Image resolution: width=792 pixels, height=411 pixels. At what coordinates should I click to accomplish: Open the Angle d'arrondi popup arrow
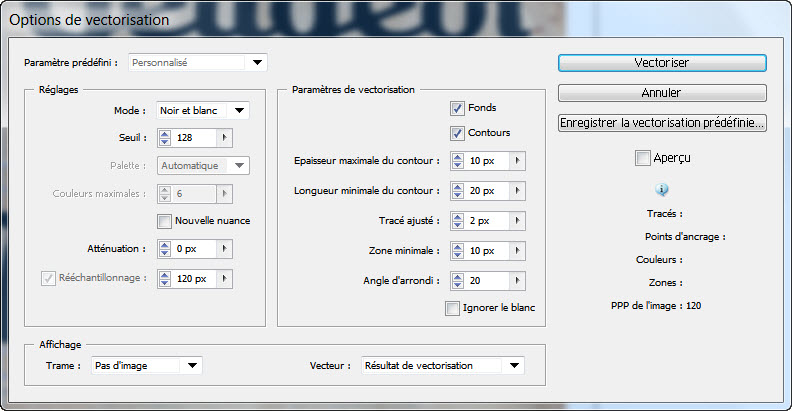(x=518, y=281)
